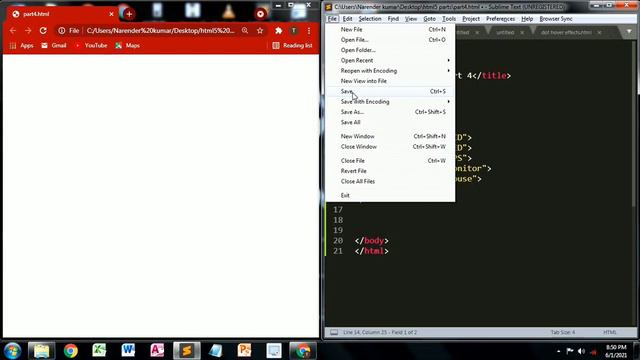
Task: Close the part4.html Chrome tab
Action: pyautogui.click(x=111, y=14)
